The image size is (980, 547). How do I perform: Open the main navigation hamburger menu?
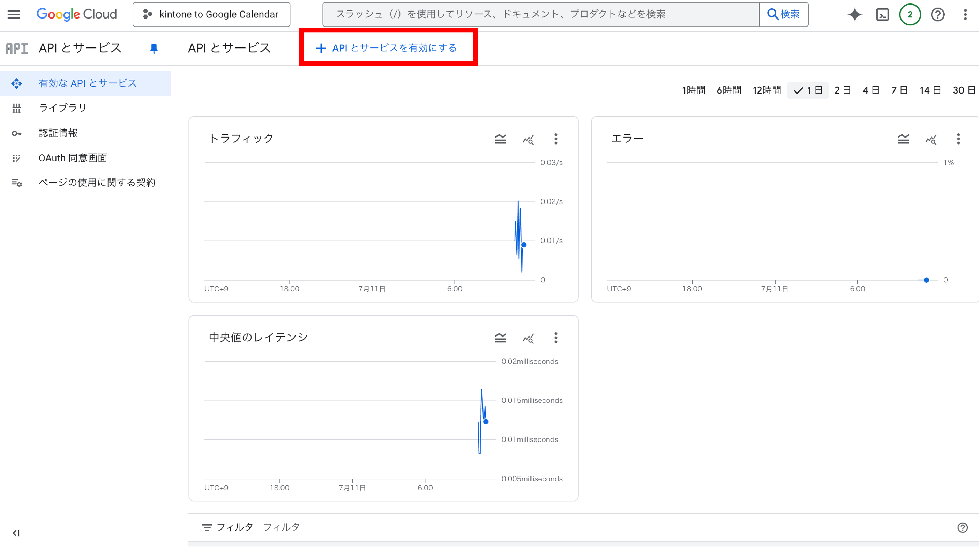click(14, 14)
